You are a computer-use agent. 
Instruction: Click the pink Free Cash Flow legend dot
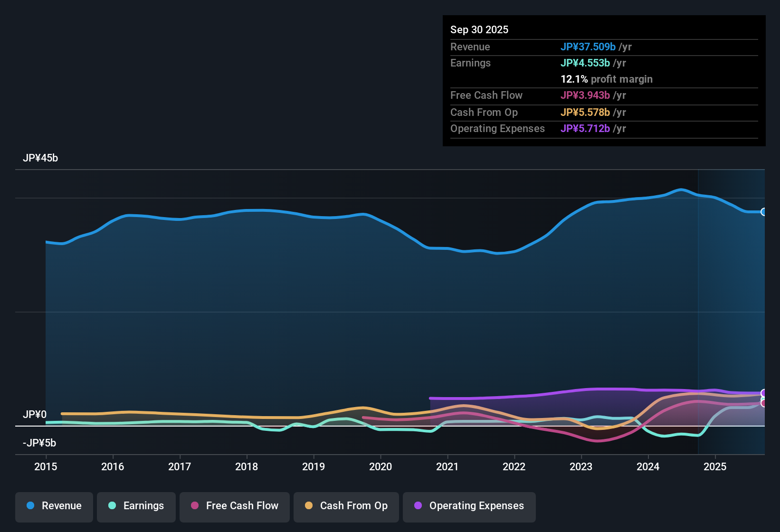194,506
